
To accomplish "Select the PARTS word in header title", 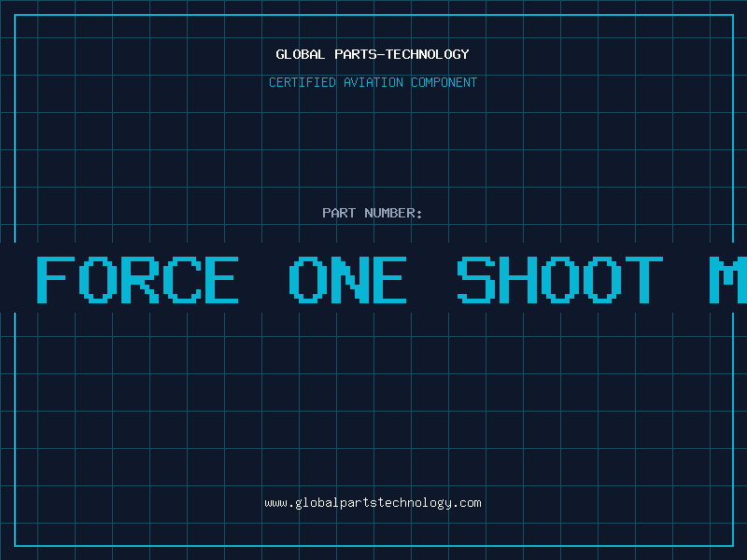I will (356, 54).
